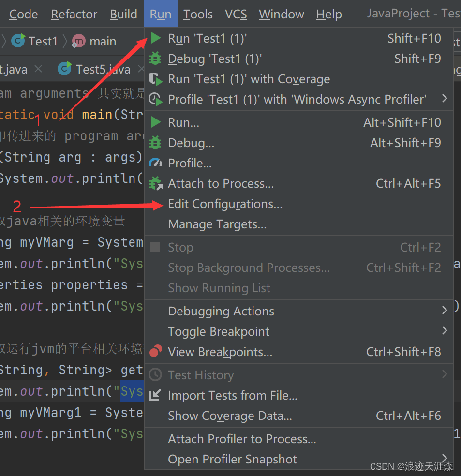Click the Profile... speedometer icon
The image size is (461, 476).
coord(156,163)
